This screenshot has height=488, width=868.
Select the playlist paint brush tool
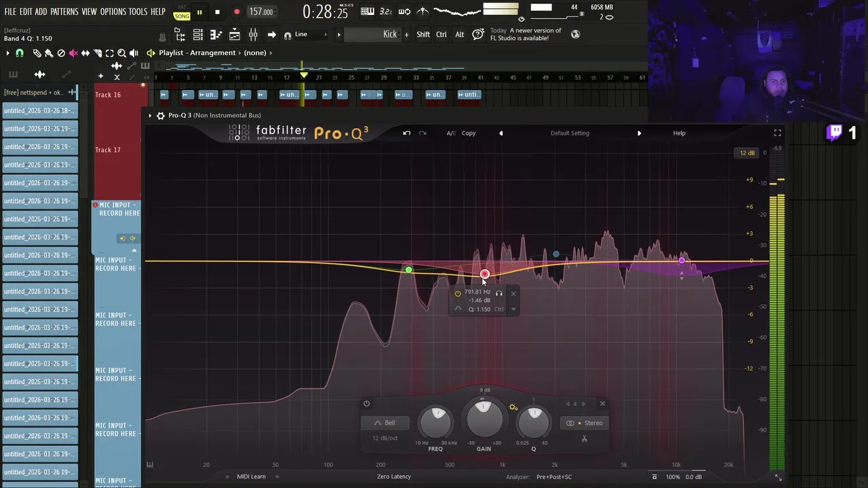coord(49,53)
